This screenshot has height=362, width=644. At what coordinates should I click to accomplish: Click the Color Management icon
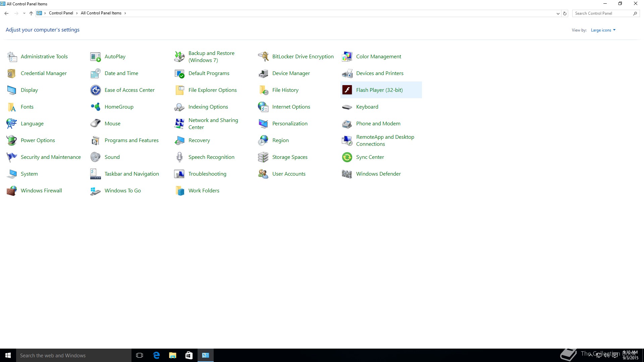pos(347,57)
